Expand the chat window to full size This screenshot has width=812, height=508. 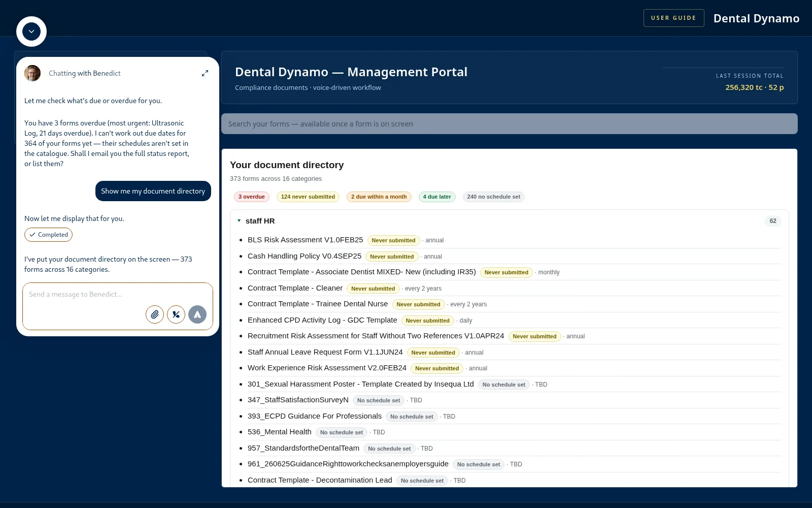205,73
